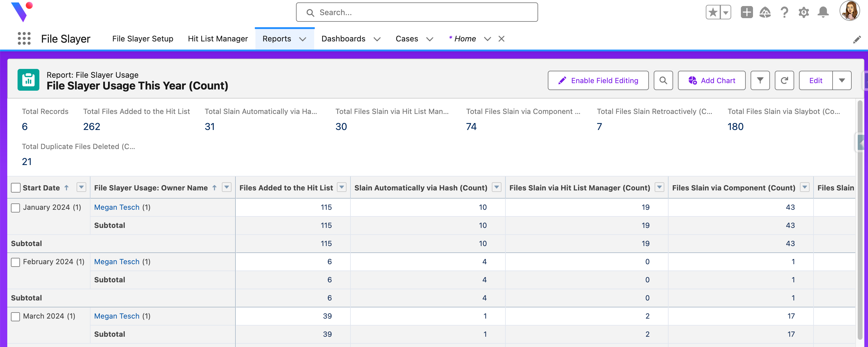Open Files Added to Hit List column menu
Image resolution: width=868 pixels, height=347 pixels.
pos(342,187)
